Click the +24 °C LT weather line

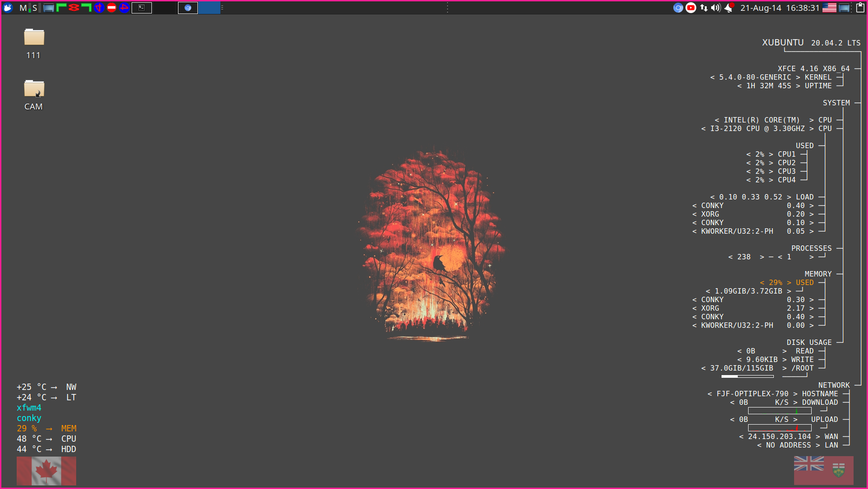pos(46,397)
